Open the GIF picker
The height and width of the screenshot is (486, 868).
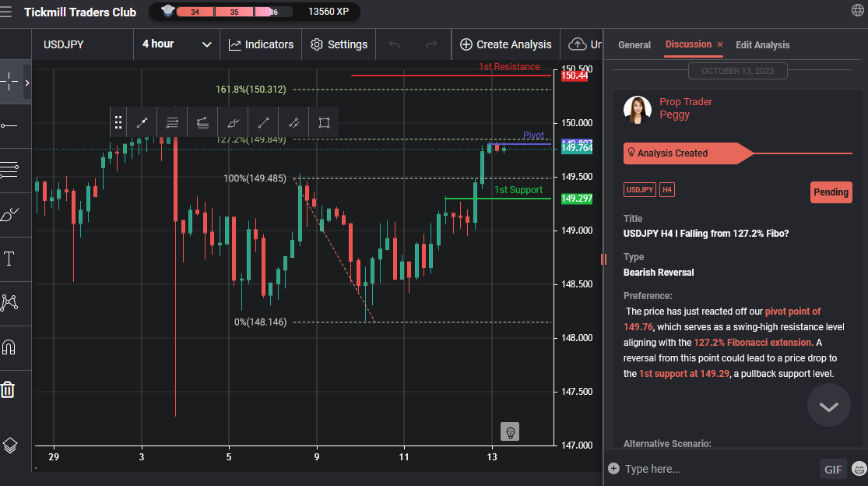coord(833,470)
